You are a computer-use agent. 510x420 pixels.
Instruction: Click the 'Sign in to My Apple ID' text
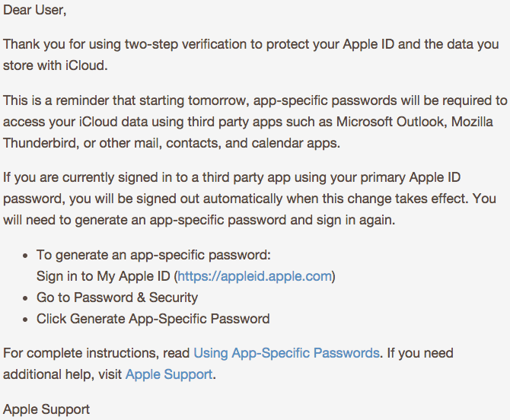click(x=103, y=276)
